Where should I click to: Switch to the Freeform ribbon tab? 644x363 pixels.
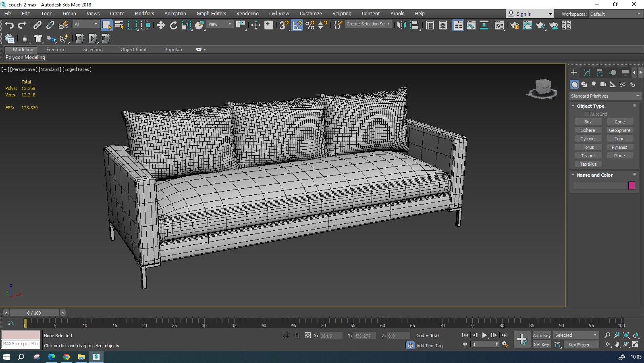pyautogui.click(x=56, y=49)
